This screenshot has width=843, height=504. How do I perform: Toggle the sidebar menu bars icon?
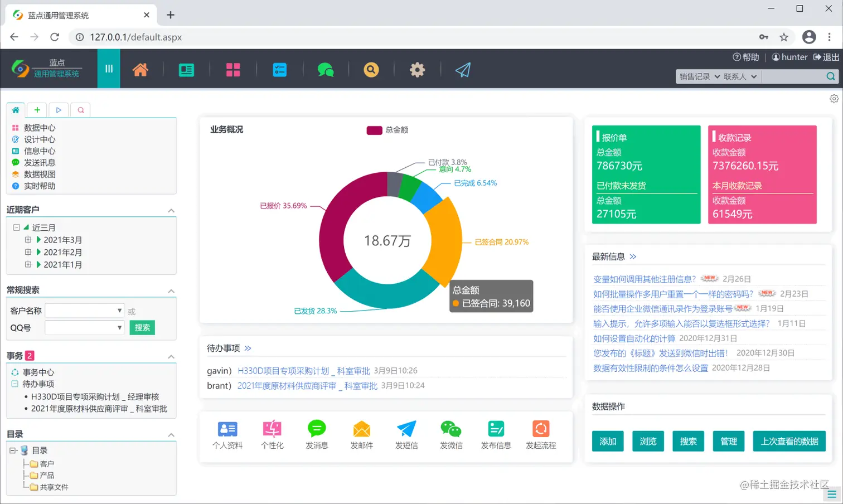point(109,69)
